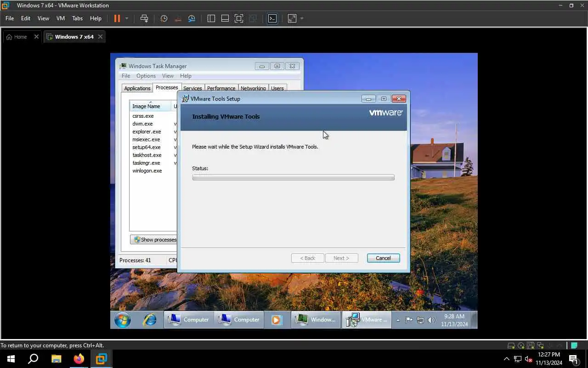Close the VMware Tools Setup dialog
This screenshot has height=368, width=588.
[399, 99]
